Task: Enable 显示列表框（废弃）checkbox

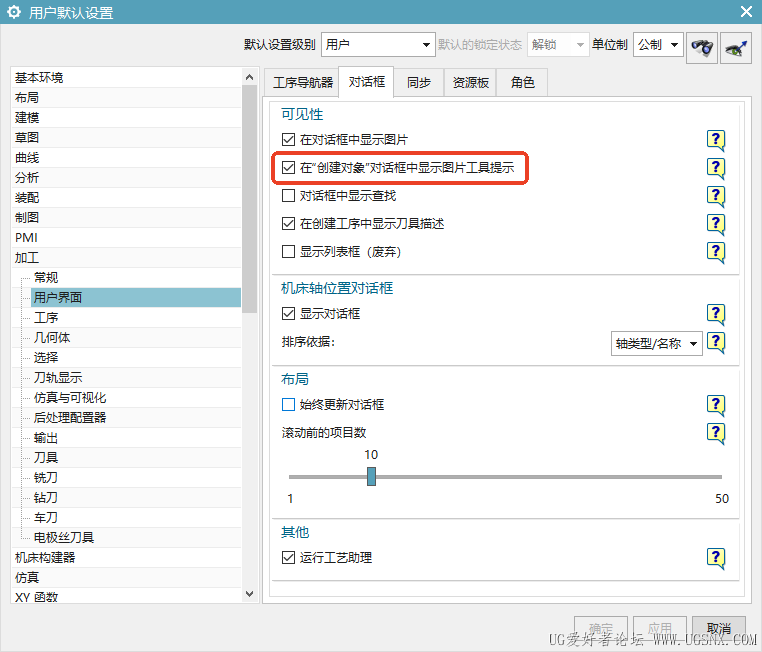Action: pyautogui.click(x=288, y=252)
